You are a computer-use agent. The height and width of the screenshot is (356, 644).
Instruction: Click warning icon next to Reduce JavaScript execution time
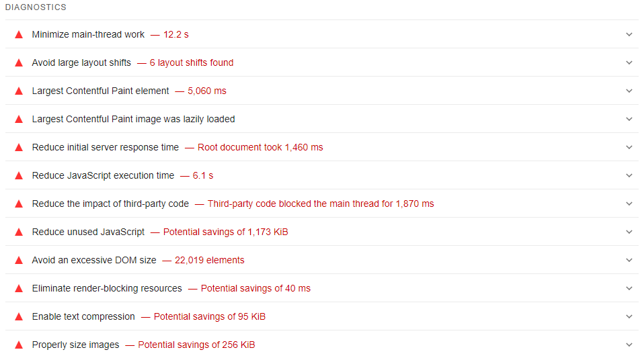(19, 175)
